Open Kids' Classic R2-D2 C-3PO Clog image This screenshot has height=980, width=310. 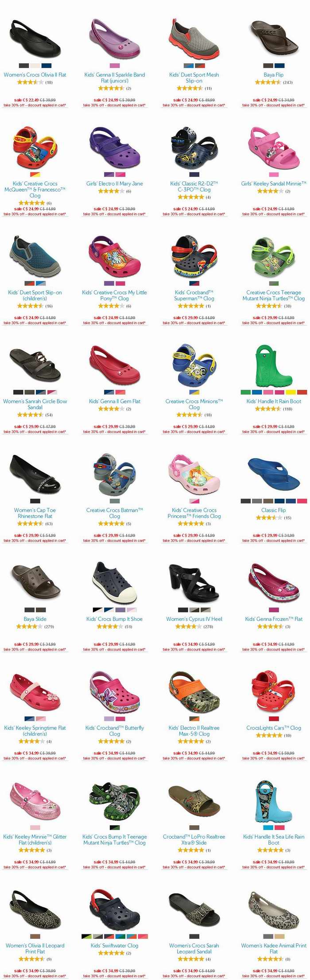tap(194, 147)
